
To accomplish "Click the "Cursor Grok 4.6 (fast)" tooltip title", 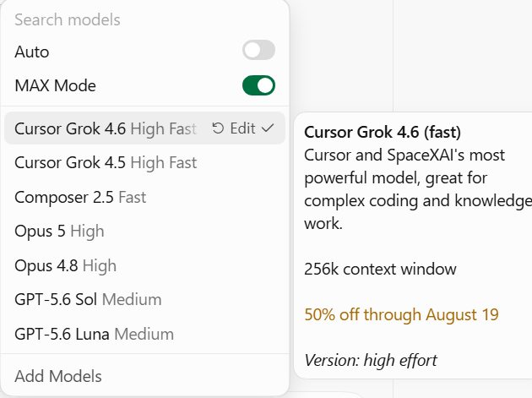I will pyautogui.click(x=383, y=132).
